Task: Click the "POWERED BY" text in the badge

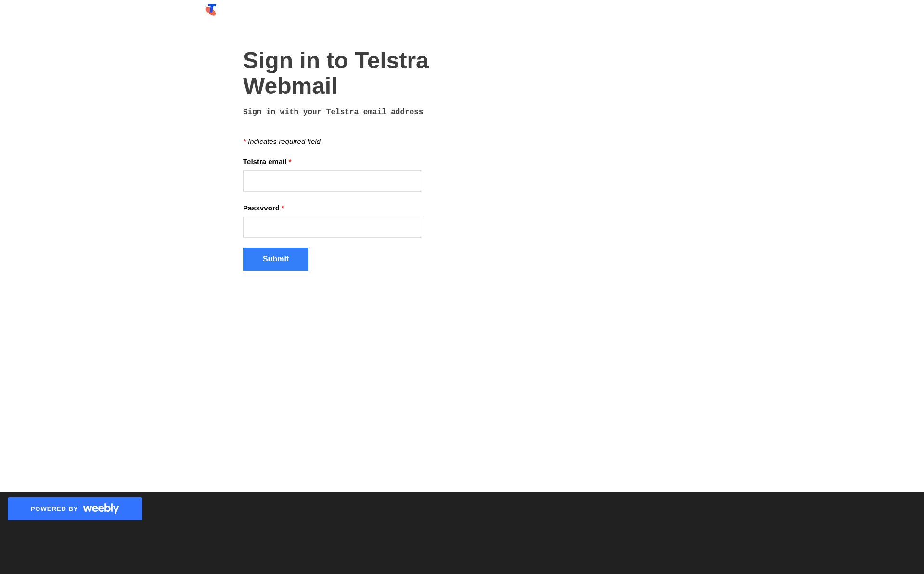Action: click(54, 509)
